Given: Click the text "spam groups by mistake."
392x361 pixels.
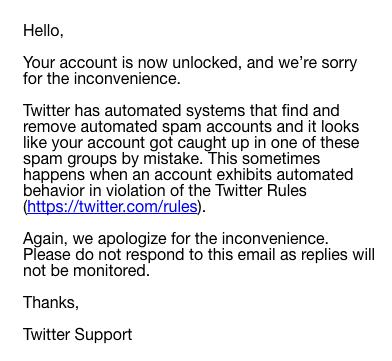Looking at the screenshot, I should (113, 159).
